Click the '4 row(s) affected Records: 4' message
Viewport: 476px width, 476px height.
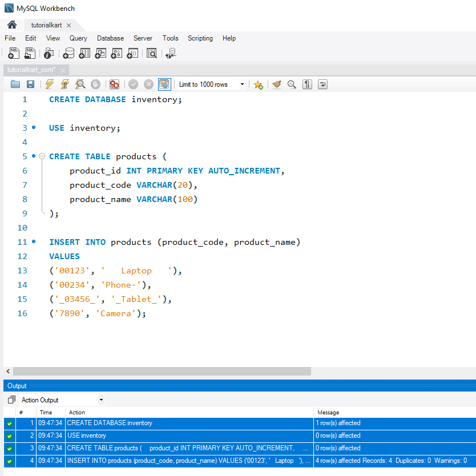[391, 461]
